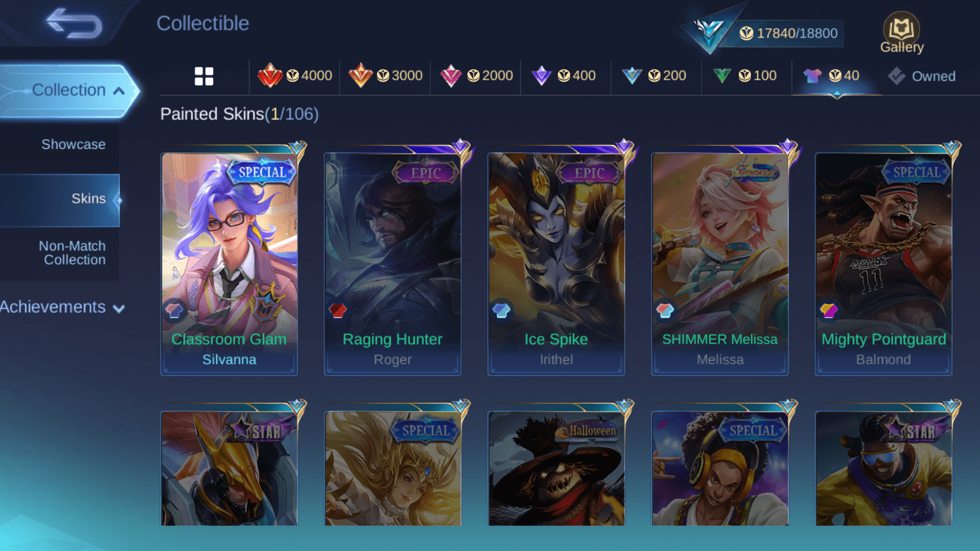This screenshot has width=980, height=551.
Task: Filter by pink 2000-point gem
Action: pyautogui.click(x=476, y=76)
